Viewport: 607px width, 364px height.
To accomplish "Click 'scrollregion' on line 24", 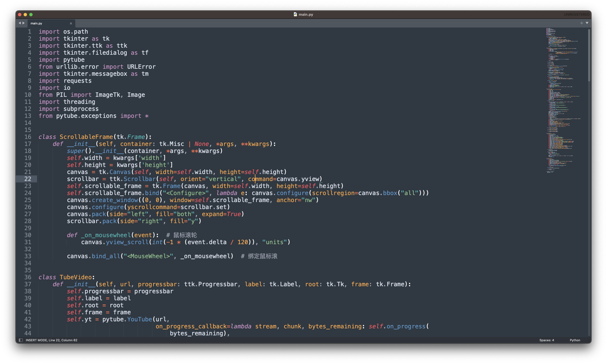I will [x=333, y=193].
